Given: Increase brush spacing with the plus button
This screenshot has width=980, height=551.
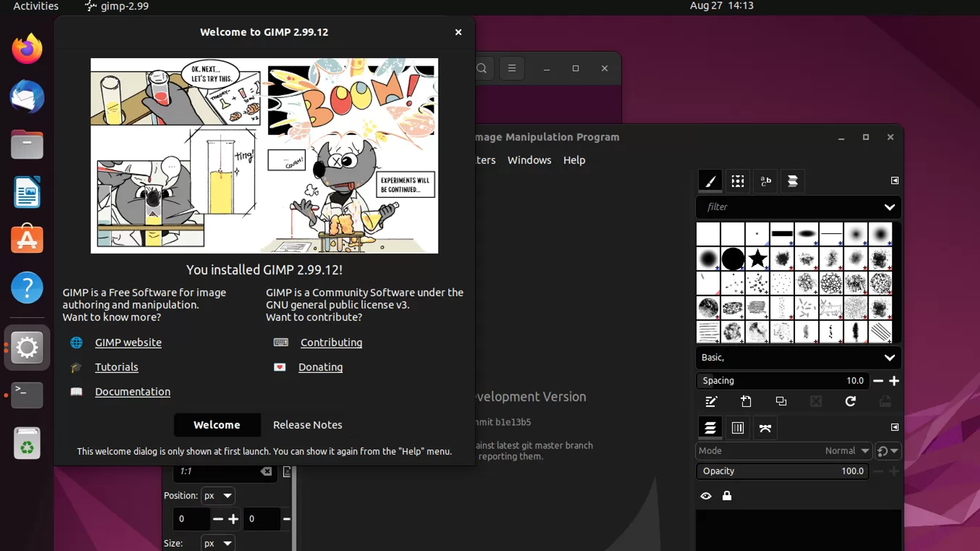Looking at the screenshot, I should tap(894, 381).
